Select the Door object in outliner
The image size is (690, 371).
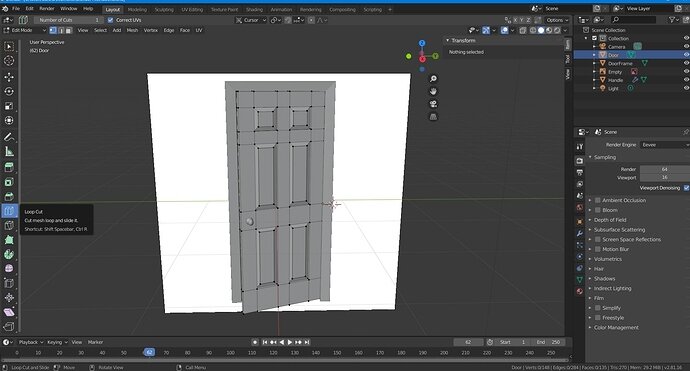(x=613, y=55)
